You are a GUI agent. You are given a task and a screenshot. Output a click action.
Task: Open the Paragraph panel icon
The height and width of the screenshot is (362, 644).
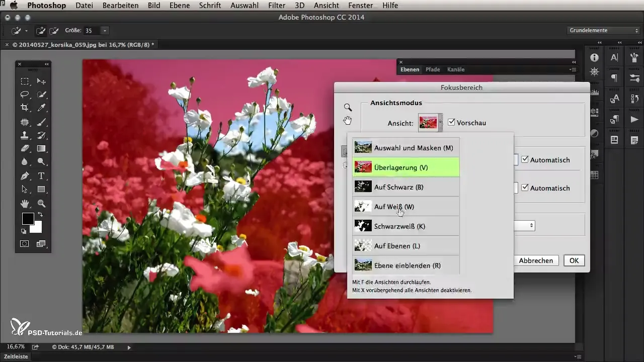coord(614,78)
